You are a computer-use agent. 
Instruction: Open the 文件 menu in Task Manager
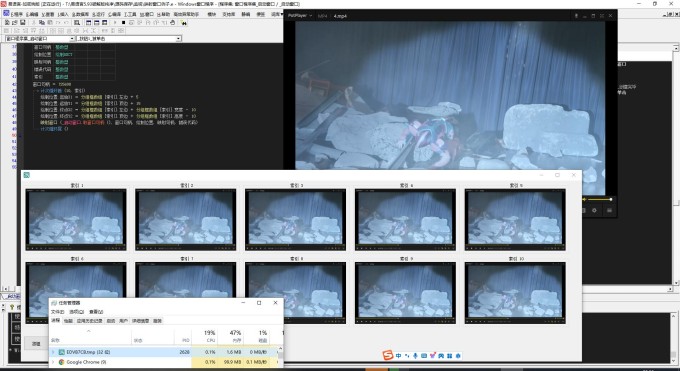point(57,312)
